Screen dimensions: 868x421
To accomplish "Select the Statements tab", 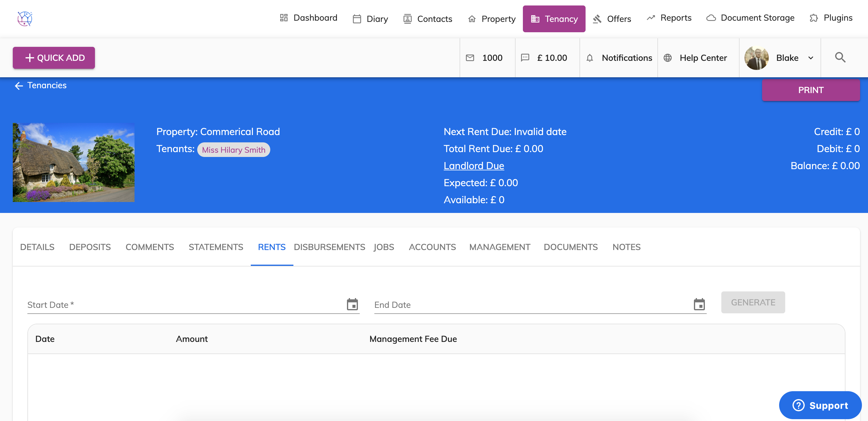I will pos(216,247).
